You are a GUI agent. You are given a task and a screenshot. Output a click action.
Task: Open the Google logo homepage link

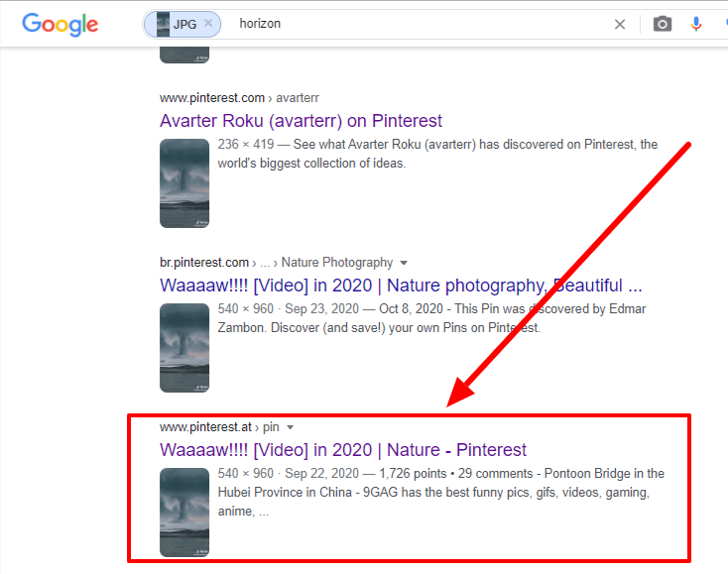[x=61, y=24]
